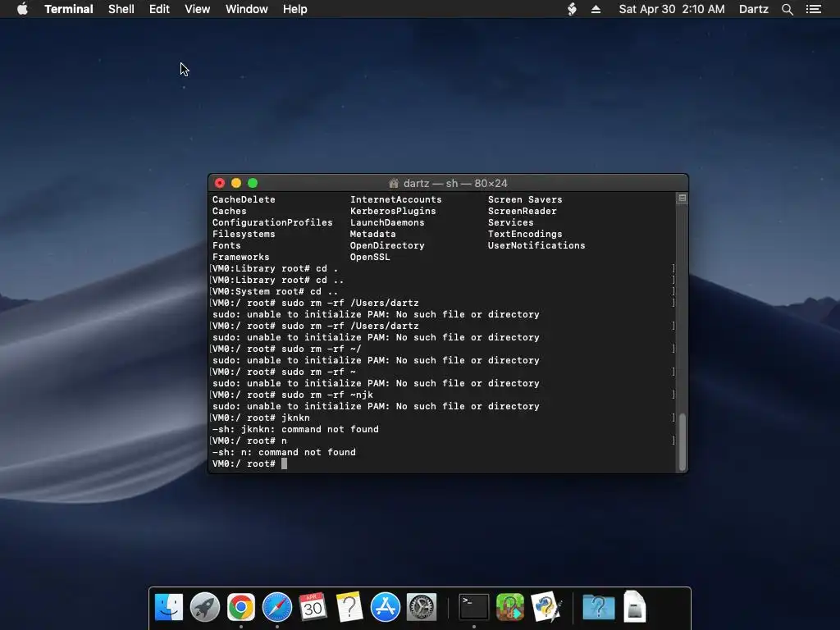Click the 'OpenDirectory' entry
This screenshot has height=630, width=840.
(387, 245)
